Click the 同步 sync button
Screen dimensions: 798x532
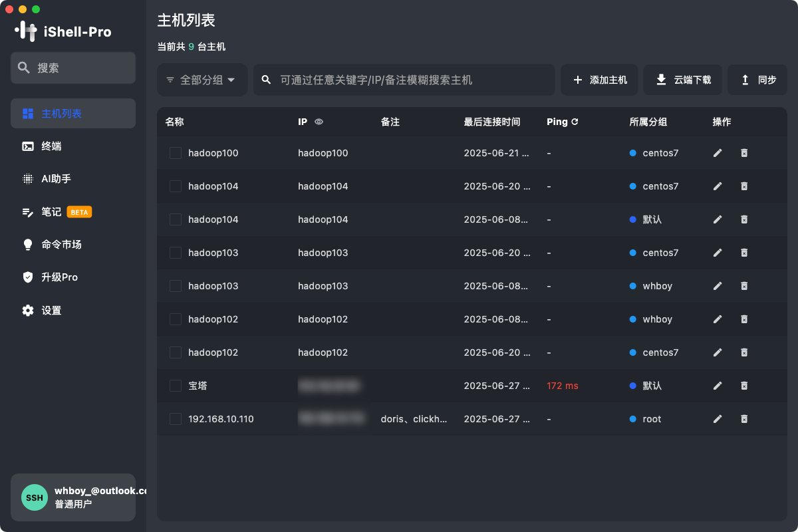[757, 79]
